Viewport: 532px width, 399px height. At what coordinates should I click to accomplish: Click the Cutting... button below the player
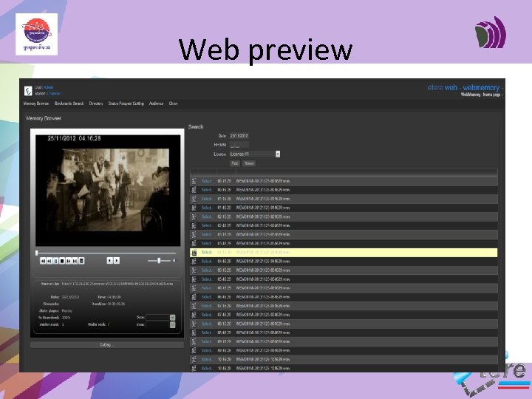tap(107, 345)
